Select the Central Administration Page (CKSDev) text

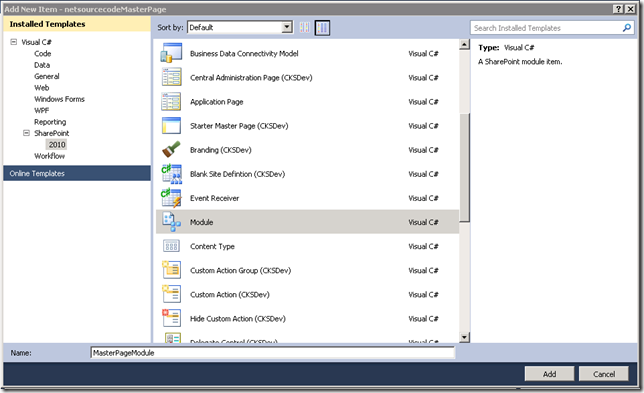tap(251, 78)
